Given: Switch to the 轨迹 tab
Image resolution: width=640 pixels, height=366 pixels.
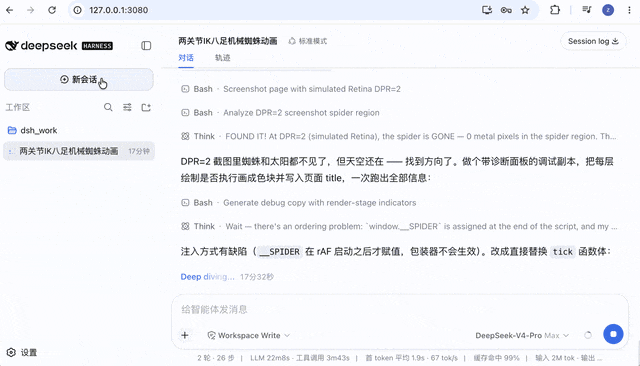Looking at the screenshot, I should point(222,58).
